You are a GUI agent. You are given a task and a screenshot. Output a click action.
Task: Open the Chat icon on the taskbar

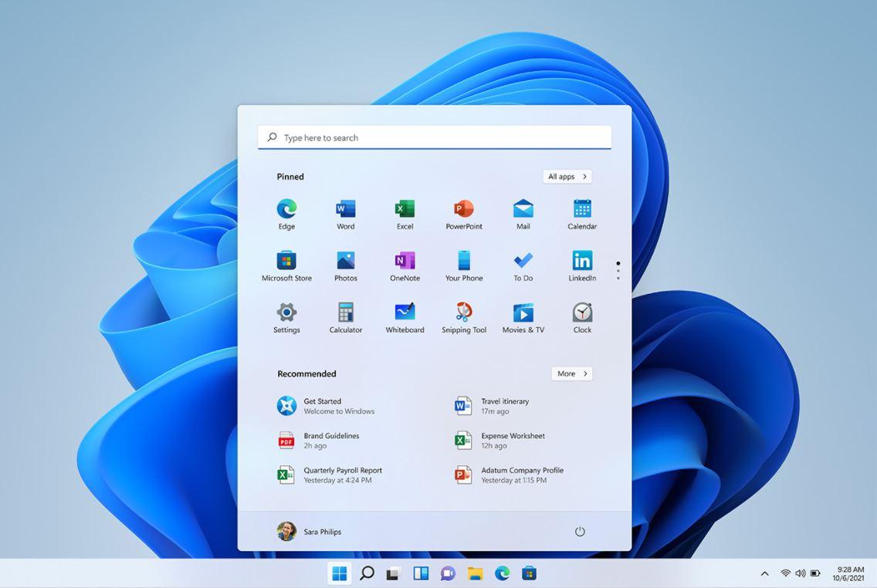pos(448,573)
